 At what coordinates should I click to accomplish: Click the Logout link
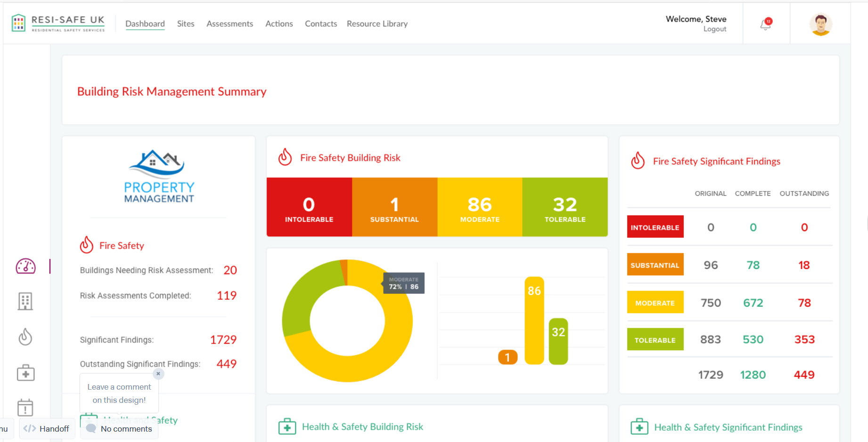click(x=715, y=29)
